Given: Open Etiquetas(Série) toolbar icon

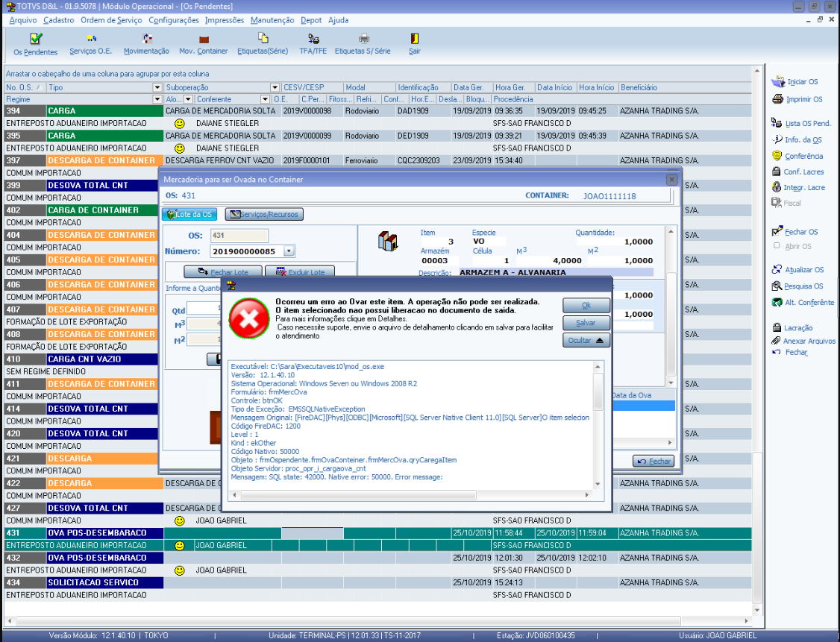Looking at the screenshot, I should tap(263, 45).
